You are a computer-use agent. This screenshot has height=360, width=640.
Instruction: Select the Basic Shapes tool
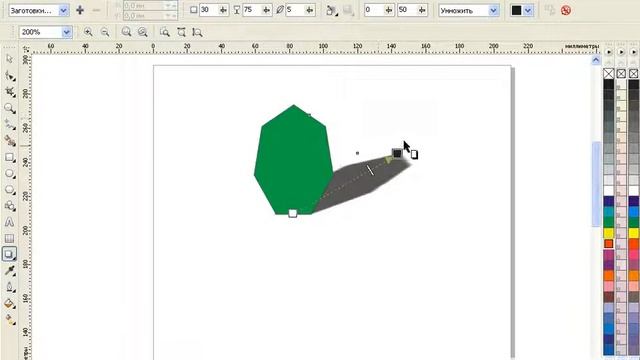click(x=9, y=206)
